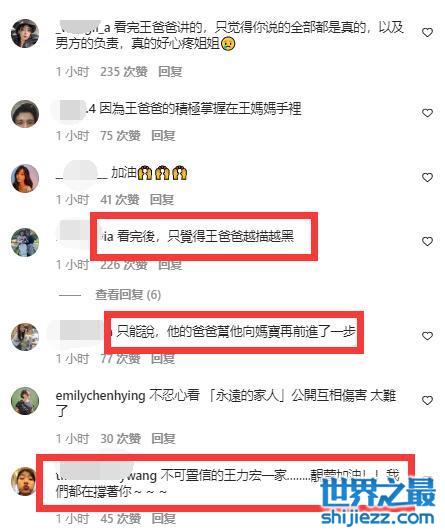Image resolution: width=445 pixels, height=532 pixels.
Task: Expand 查看回复 (6) replies
Action: pyautogui.click(x=128, y=294)
